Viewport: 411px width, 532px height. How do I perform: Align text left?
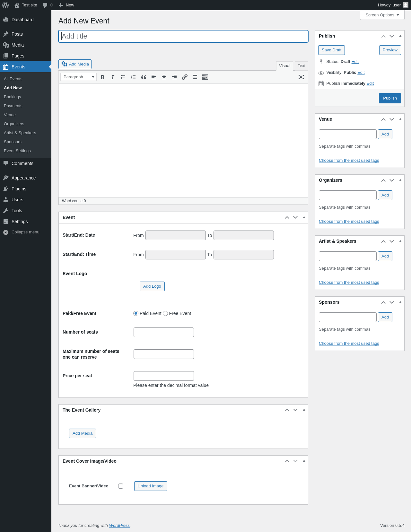click(x=154, y=77)
